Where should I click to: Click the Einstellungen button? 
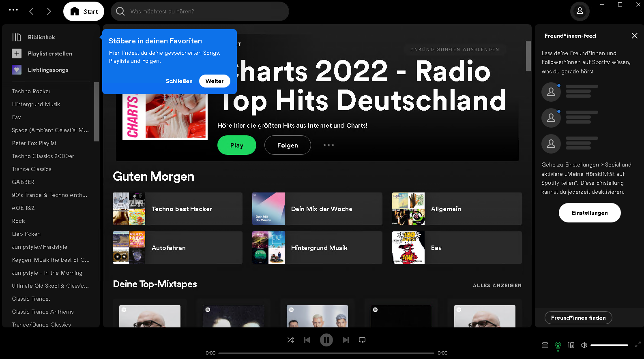(589, 213)
